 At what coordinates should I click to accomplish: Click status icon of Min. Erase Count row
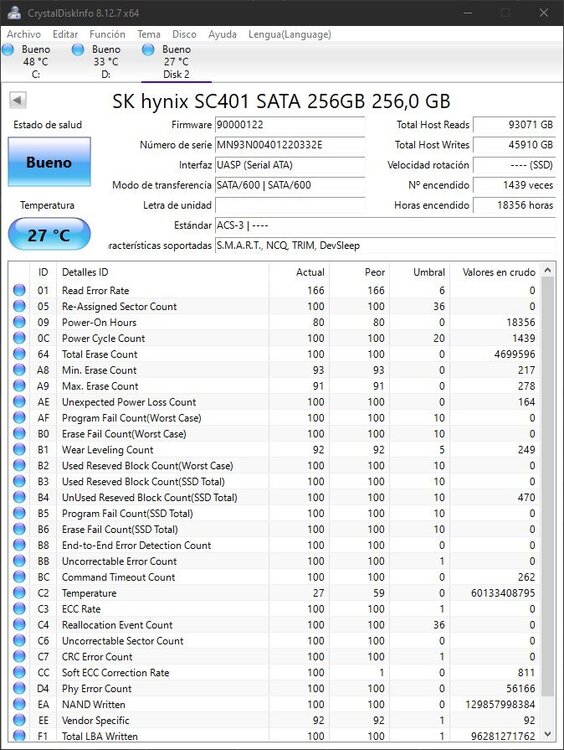tap(19, 370)
